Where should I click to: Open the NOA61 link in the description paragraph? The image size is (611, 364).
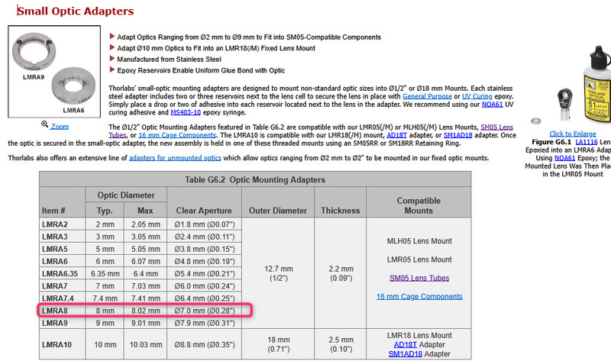pos(492,105)
